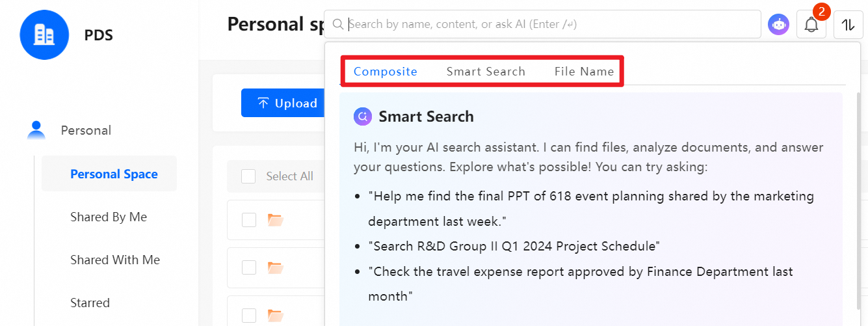Click the PDS building logo icon
868x326 pixels.
click(x=44, y=34)
